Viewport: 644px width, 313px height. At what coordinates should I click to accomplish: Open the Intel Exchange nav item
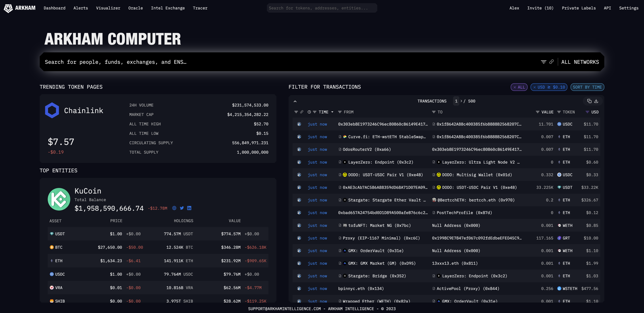[168, 8]
